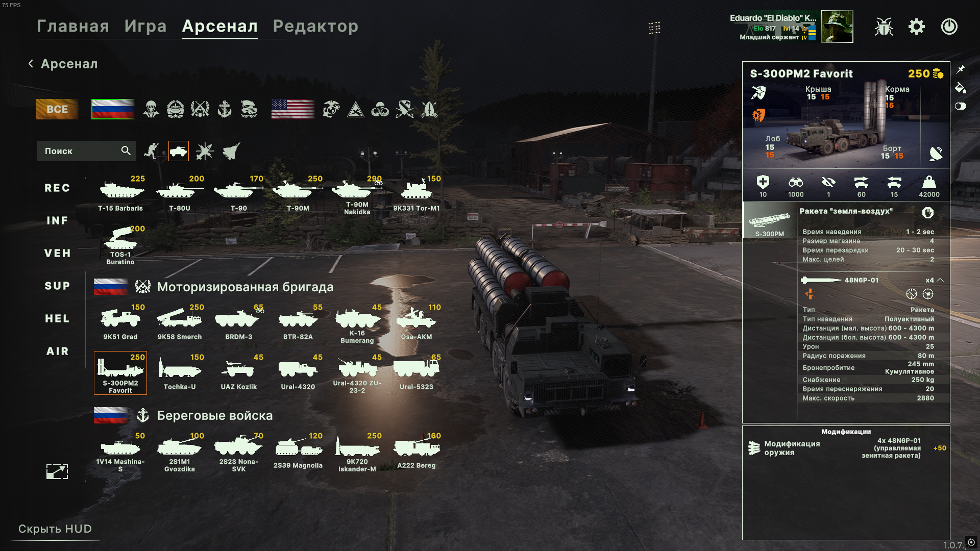
Task: Click the fullscreen expand icon
Action: 57,471
